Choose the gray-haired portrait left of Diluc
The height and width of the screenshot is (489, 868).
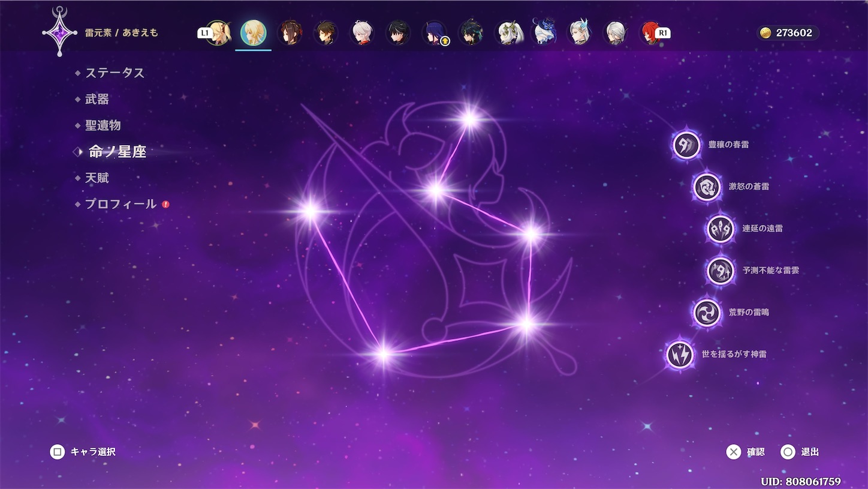point(616,32)
